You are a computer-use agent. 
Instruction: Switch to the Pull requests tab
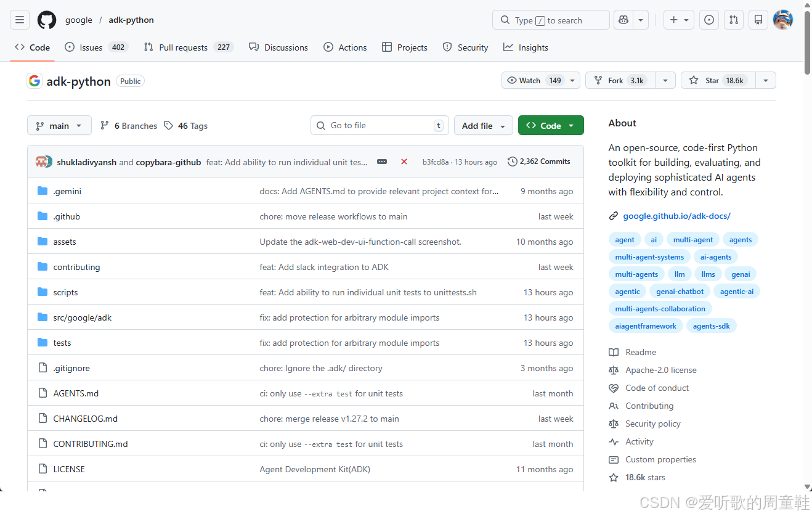pos(189,47)
